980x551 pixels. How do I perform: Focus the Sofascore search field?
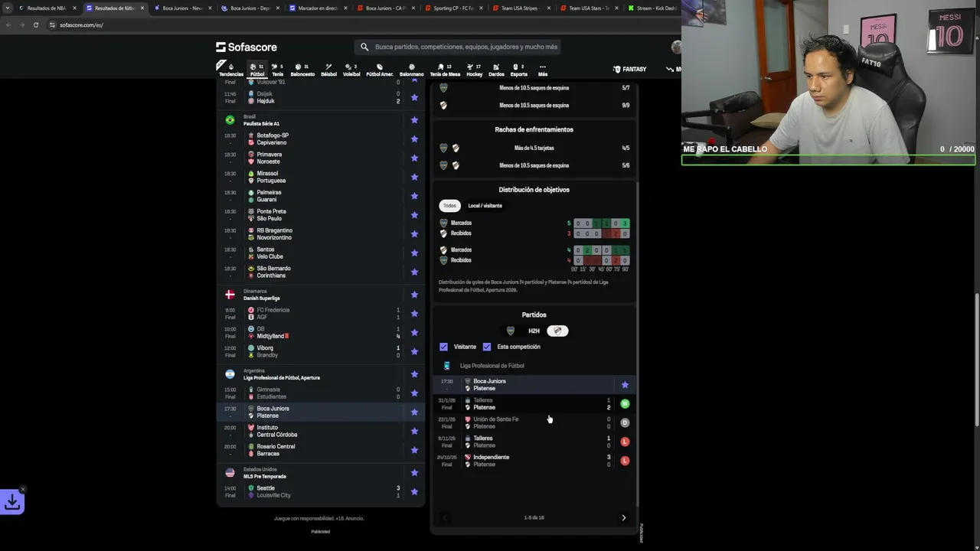[459, 47]
